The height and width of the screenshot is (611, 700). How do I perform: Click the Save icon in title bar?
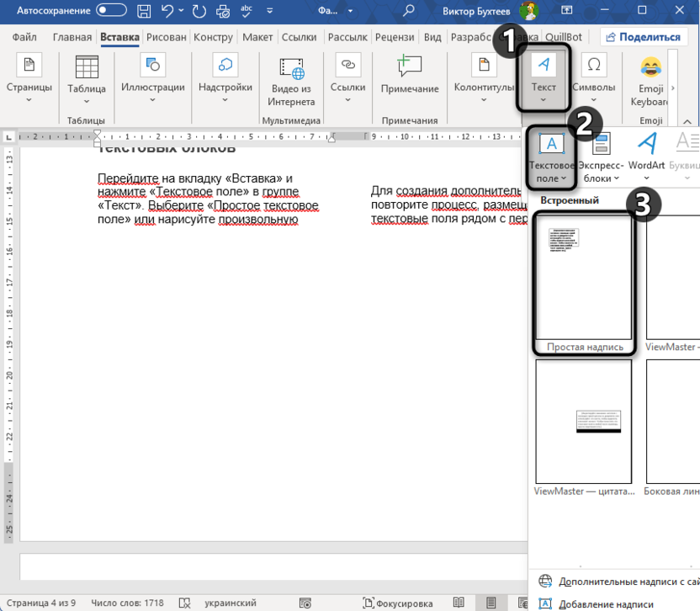pos(145,12)
